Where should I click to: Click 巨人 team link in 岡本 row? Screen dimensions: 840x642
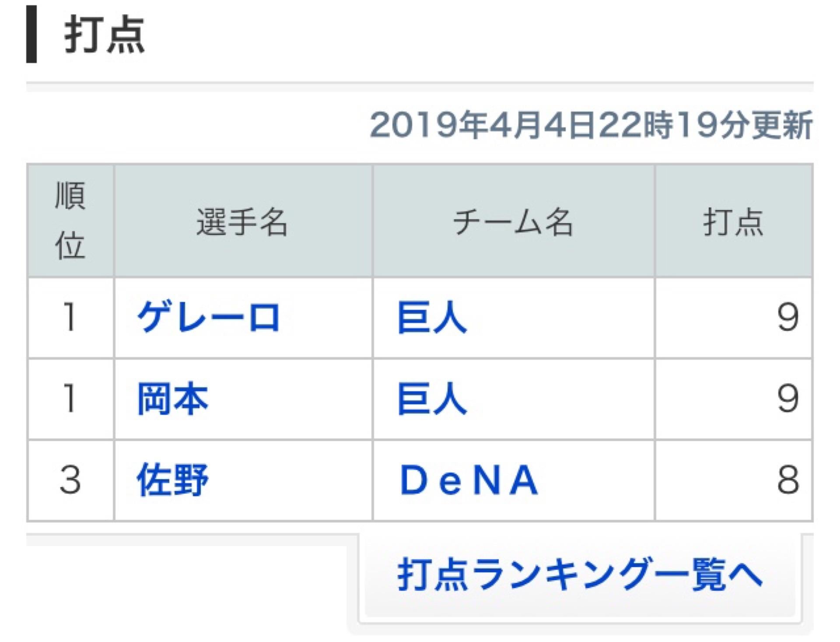point(432,398)
